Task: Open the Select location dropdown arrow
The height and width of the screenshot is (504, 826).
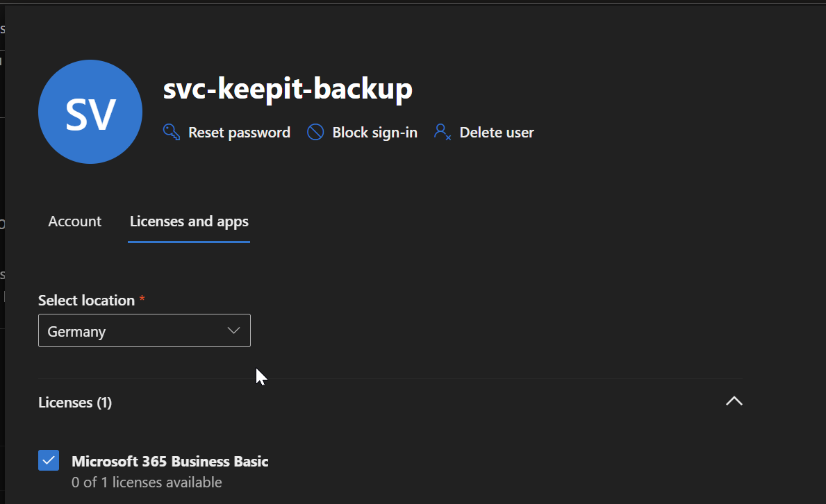Action: click(x=234, y=331)
